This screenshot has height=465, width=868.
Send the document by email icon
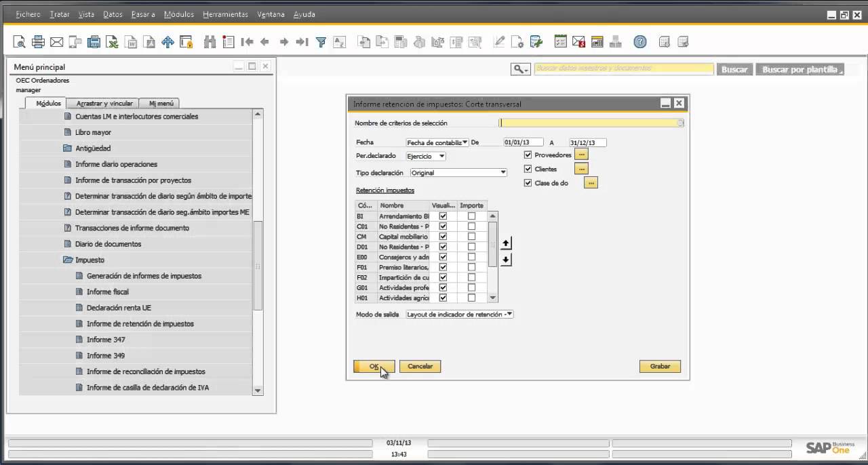coord(56,42)
